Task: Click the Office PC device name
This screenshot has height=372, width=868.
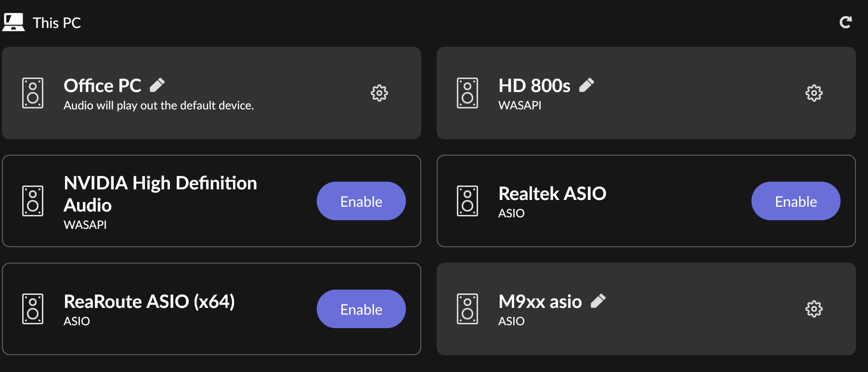Action: [103, 86]
